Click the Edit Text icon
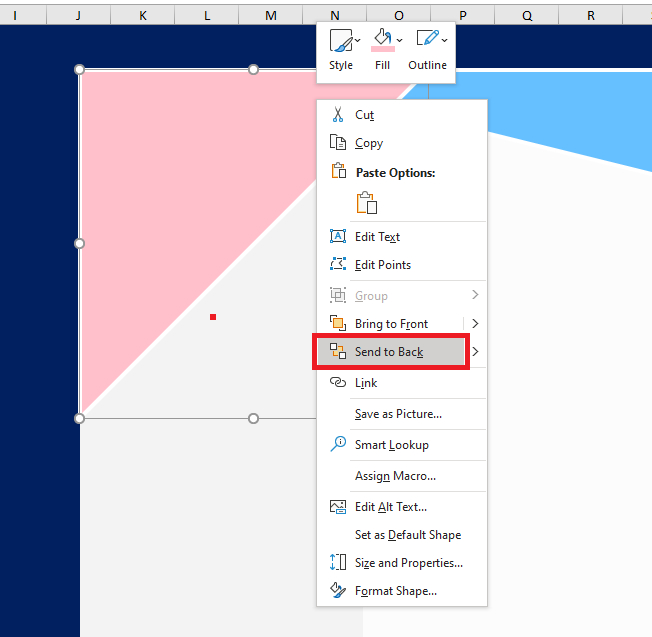Image resolution: width=652 pixels, height=637 pixels. [338, 236]
